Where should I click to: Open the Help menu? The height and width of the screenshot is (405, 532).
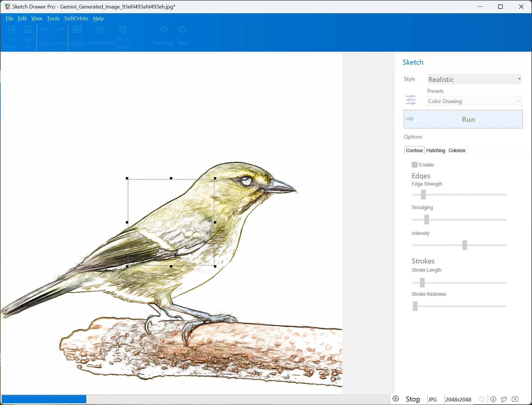coord(98,19)
